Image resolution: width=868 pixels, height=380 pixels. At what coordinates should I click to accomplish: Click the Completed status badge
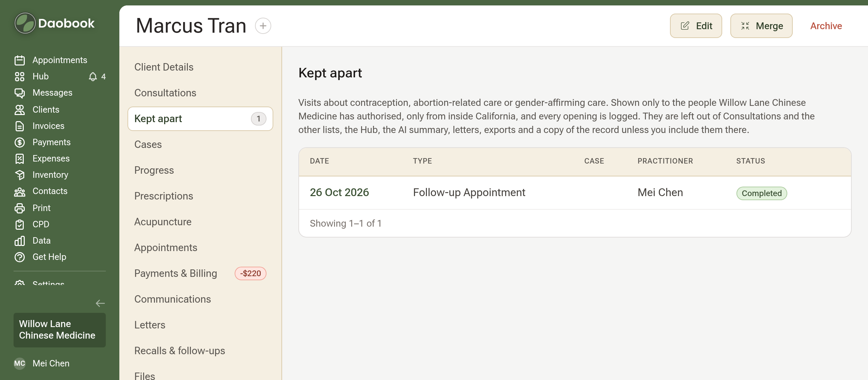[762, 193]
